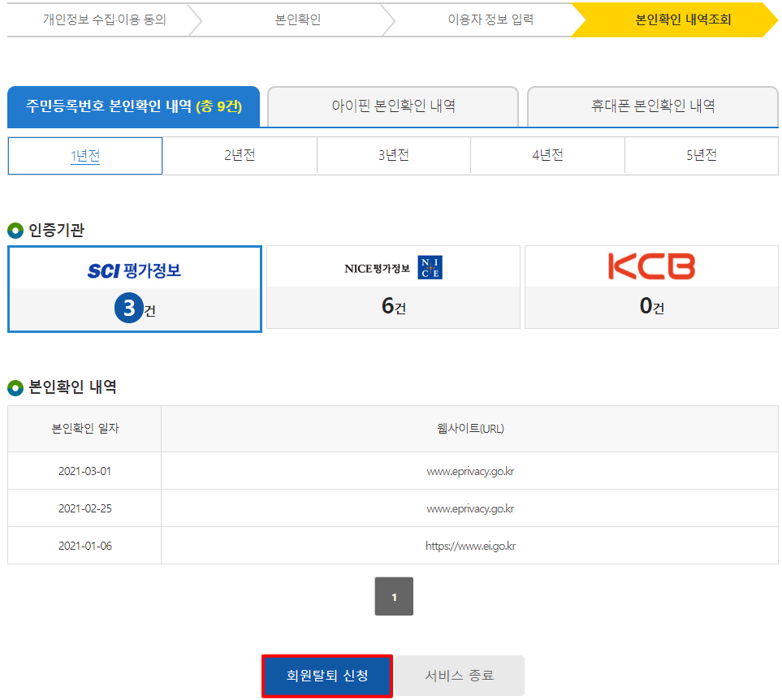The height and width of the screenshot is (700, 782).
Task: Select the 5년전 year filter
Action: coord(702,155)
